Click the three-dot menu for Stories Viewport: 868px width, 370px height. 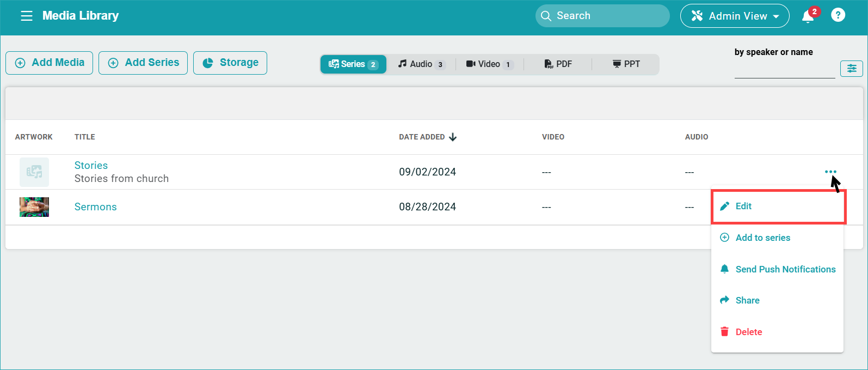pyautogui.click(x=830, y=172)
